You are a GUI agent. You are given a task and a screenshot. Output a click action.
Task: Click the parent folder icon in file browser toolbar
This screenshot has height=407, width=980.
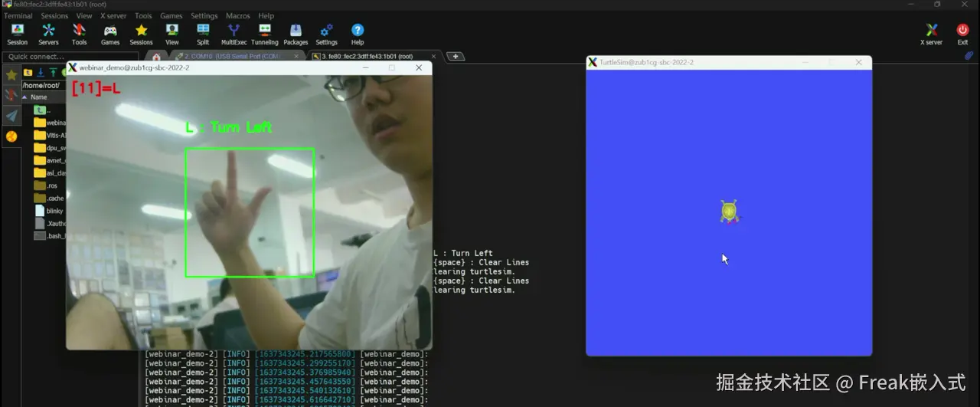[x=28, y=73]
